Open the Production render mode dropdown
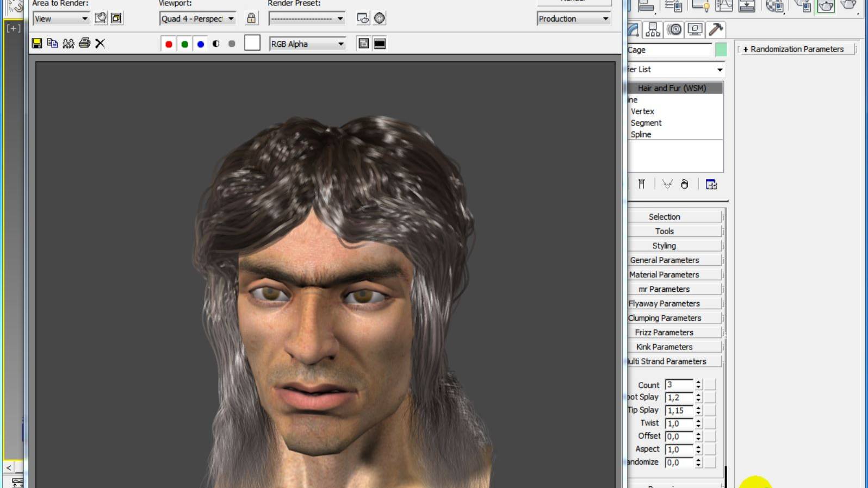The height and width of the screenshot is (488, 868). click(574, 18)
